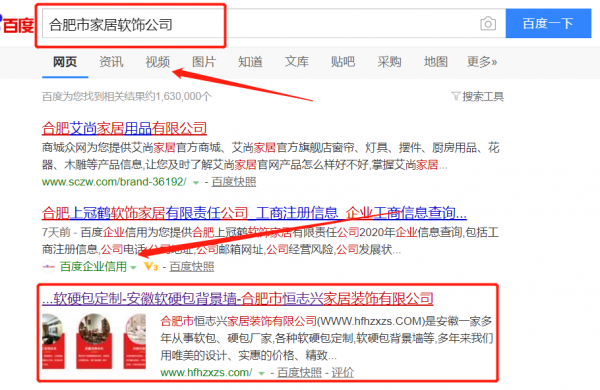Switch to the 资讯 tab
This screenshot has height=390, width=600.
(x=111, y=62)
